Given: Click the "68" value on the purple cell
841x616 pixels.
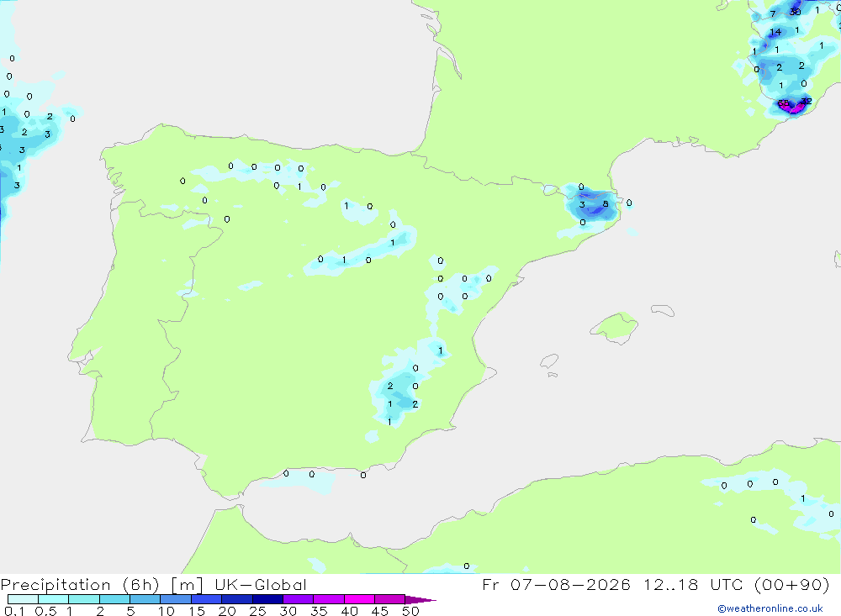Looking at the screenshot, I should pyautogui.click(x=784, y=103).
